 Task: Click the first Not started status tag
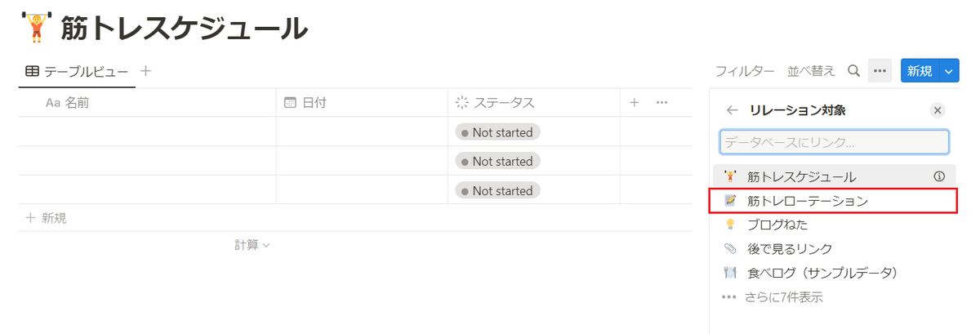click(x=497, y=132)
